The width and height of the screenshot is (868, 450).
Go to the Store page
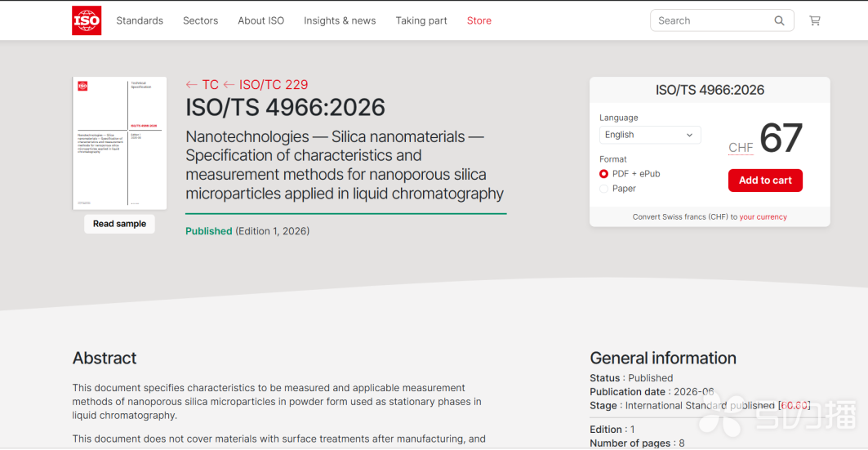479,20
